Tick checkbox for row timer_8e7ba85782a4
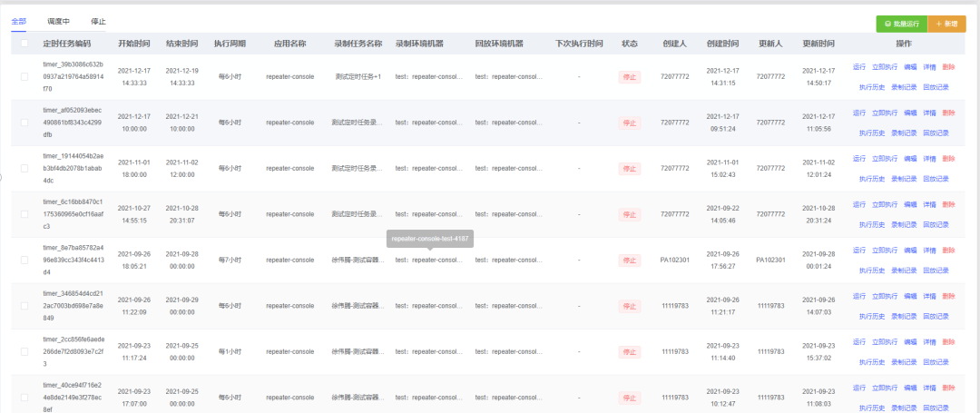 tap(24, 260)
